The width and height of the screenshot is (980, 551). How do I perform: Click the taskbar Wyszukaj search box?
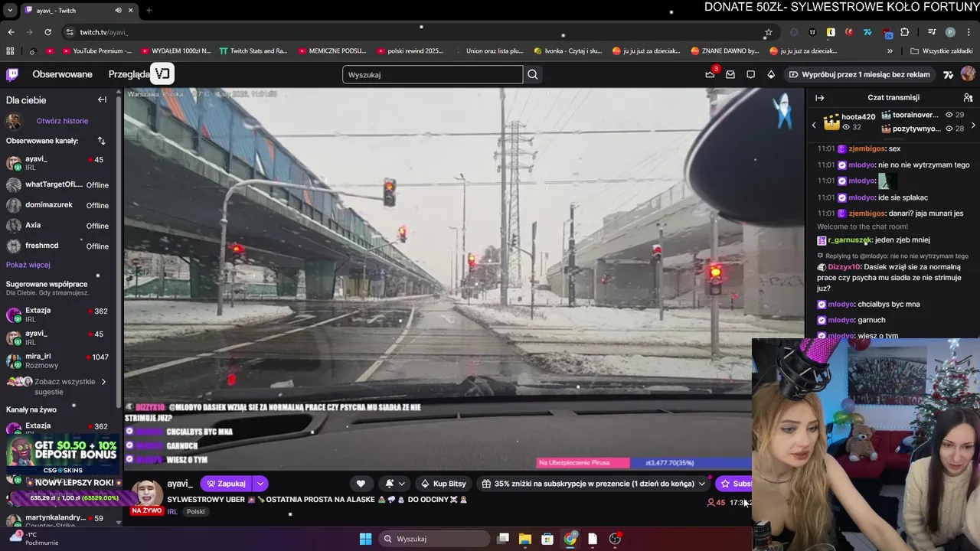pos(434,539)
